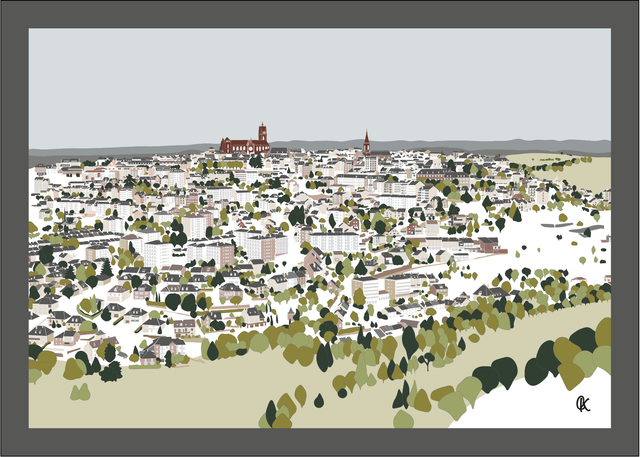The width and height of the screenshot is (640, 457).
Task: Click the long dark gray roof at right
Action: pos(572,230)
